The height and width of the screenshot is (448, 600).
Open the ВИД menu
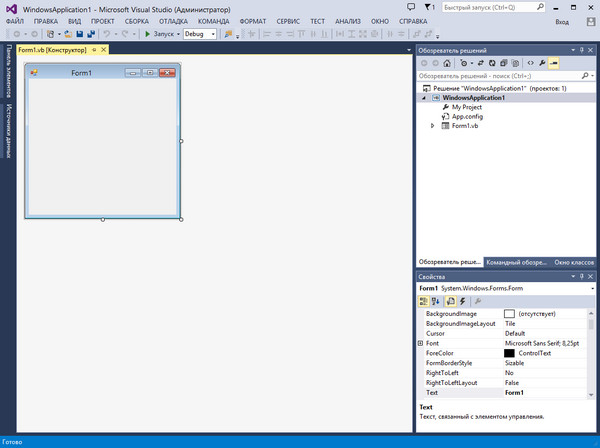(75, 21)
